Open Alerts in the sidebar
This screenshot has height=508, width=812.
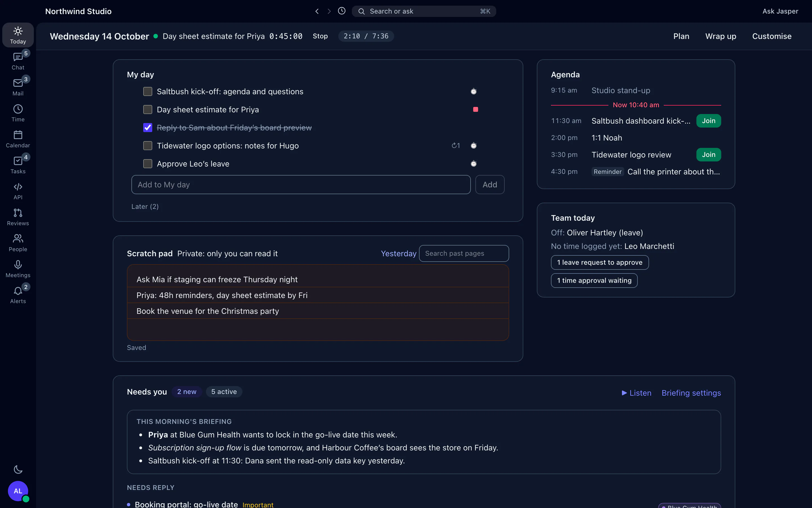18,295
